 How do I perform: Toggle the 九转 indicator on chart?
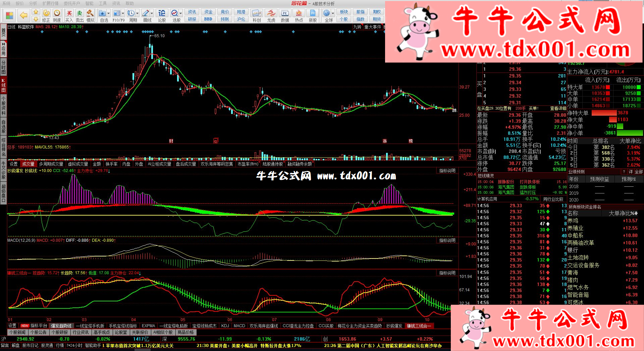point(357,27)
